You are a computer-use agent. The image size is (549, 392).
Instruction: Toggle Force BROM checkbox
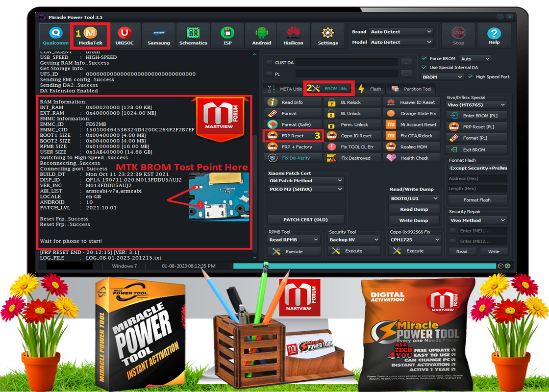click(x=424, y=58)
